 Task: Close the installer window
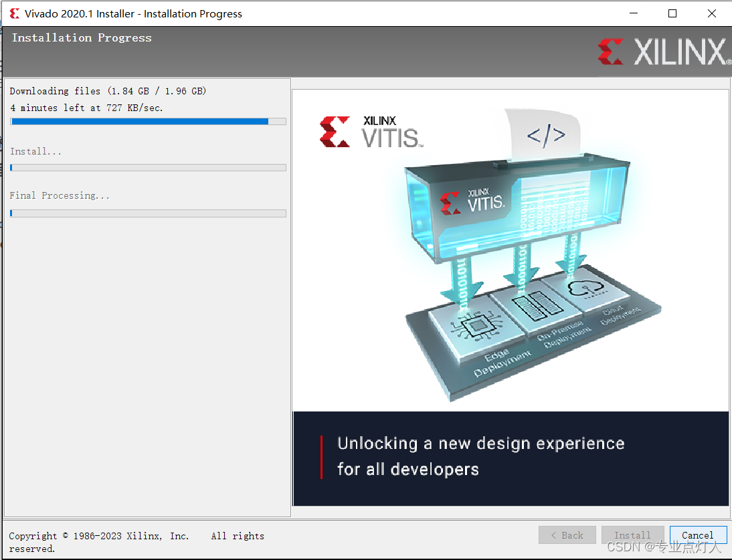coord(711,13)
